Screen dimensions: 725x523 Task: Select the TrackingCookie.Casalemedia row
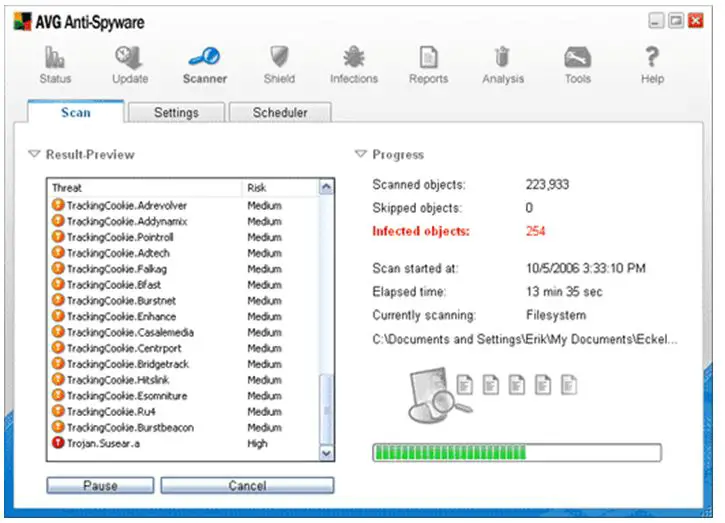point(184,332)
